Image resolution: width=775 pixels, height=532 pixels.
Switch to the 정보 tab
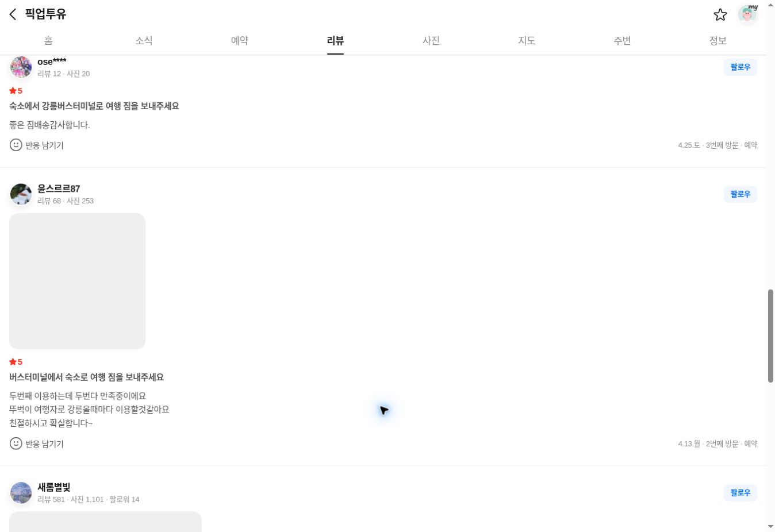click(718, 40)
